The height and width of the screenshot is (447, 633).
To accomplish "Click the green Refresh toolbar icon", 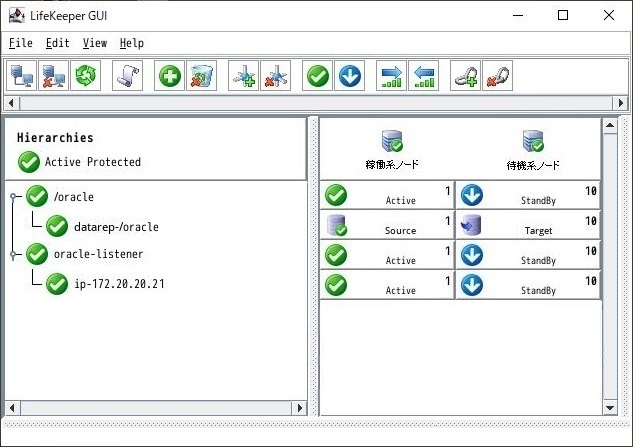I will tap(86, 76).
